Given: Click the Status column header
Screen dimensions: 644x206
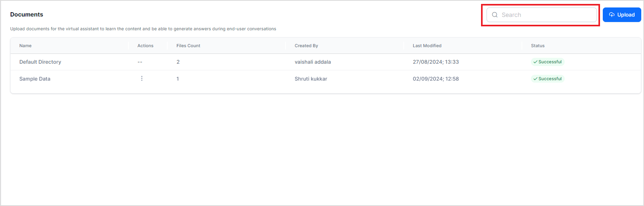Looking at the screenshot, I should pos(538,46).
